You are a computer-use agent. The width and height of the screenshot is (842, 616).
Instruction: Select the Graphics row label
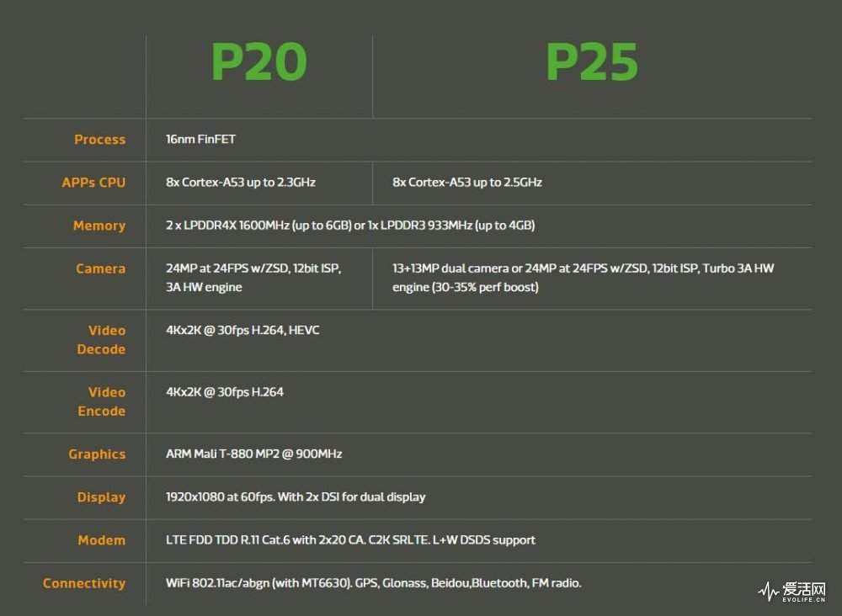[x=97, y=454]
